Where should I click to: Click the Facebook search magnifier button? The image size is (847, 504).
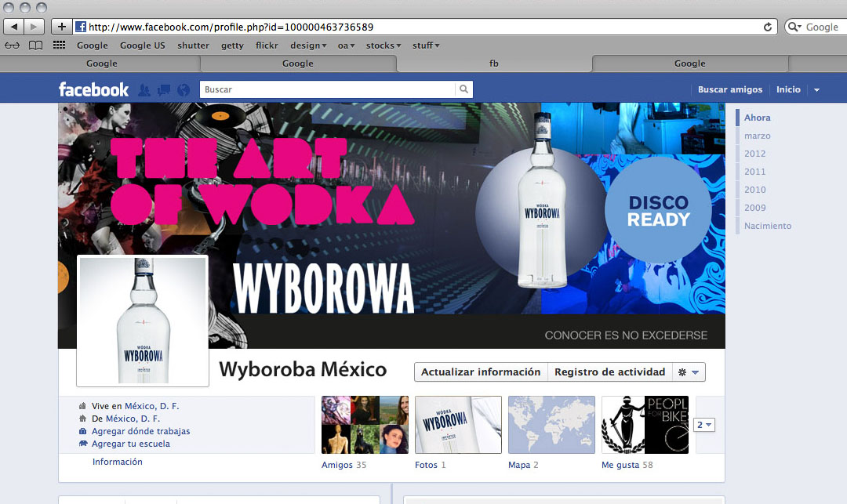[464, 89]
